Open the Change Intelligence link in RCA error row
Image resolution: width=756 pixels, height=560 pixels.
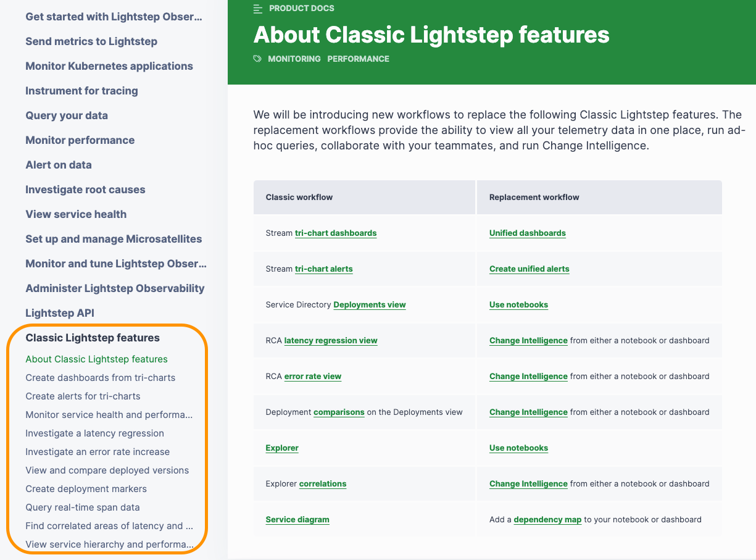pyautogui.click(x=528, y=376)
